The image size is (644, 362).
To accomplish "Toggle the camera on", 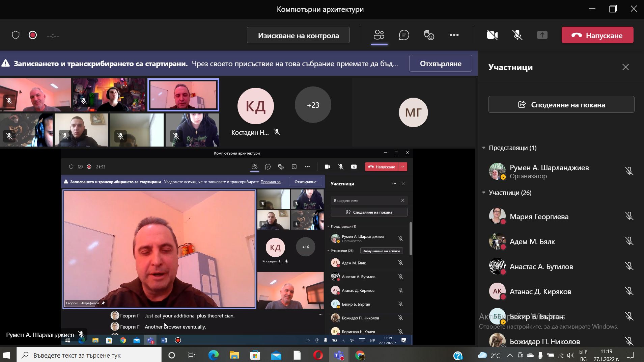I will pos(492,35).
